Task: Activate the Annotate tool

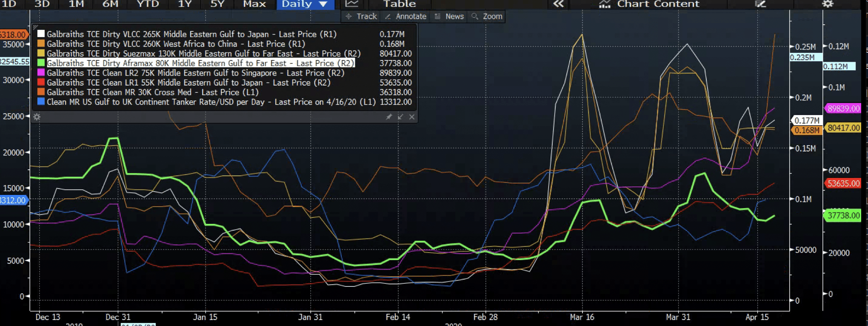Action: (405, 16)
